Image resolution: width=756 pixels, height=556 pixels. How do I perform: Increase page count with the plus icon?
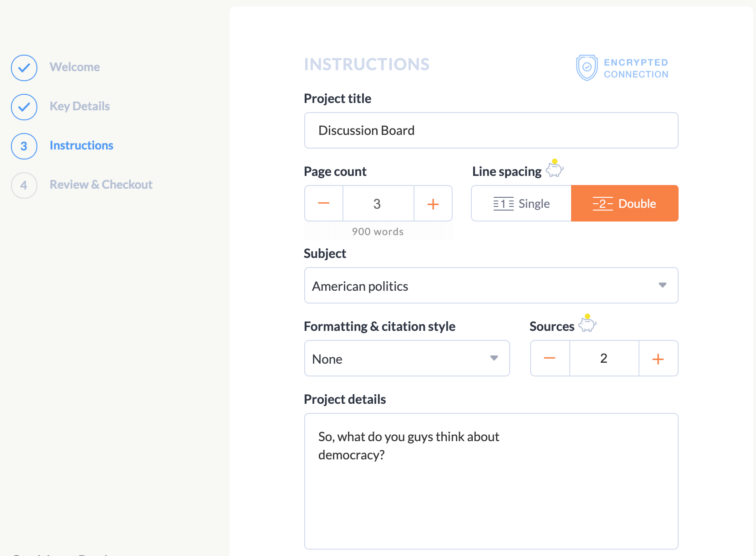click(x=433, y=204)
